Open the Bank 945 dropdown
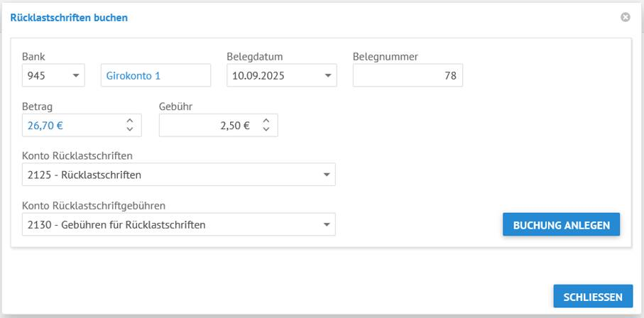644x318 pixels. (76, 75)
